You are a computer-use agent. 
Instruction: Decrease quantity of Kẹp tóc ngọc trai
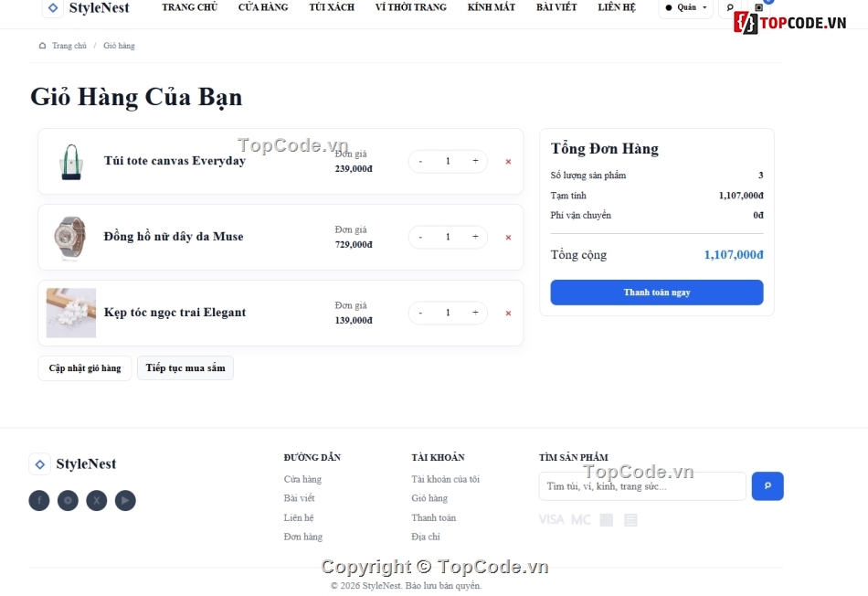(420, 313)
